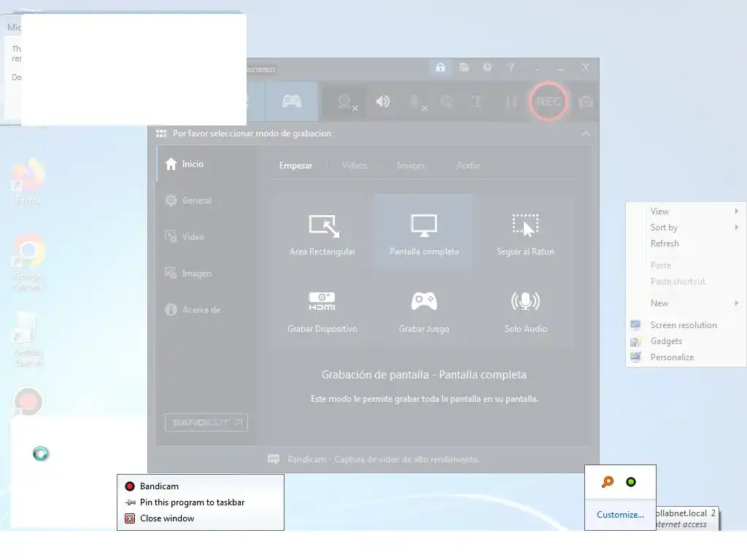Open Gadgets from context menu
Screen dimensions: 747x560
coord(686,341)
